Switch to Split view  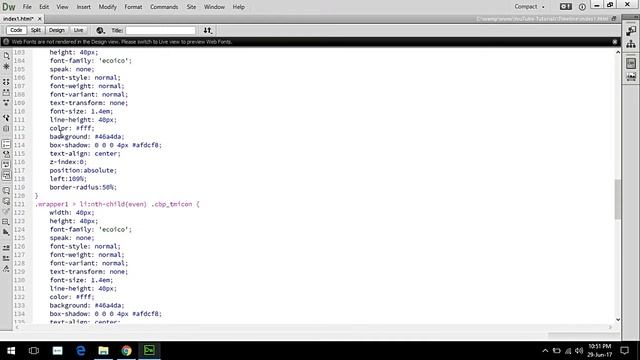(x=36, y=30)
